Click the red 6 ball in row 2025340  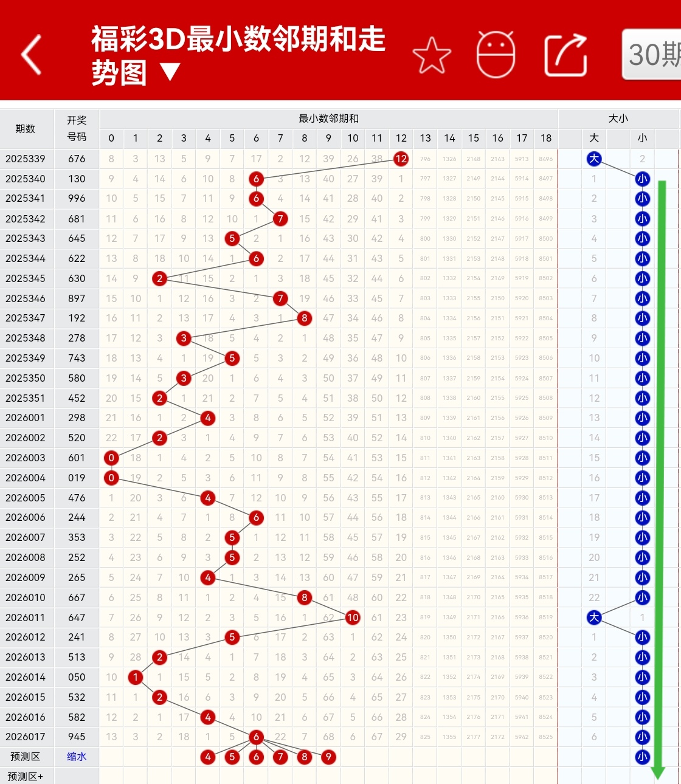[x=256, y=179]
